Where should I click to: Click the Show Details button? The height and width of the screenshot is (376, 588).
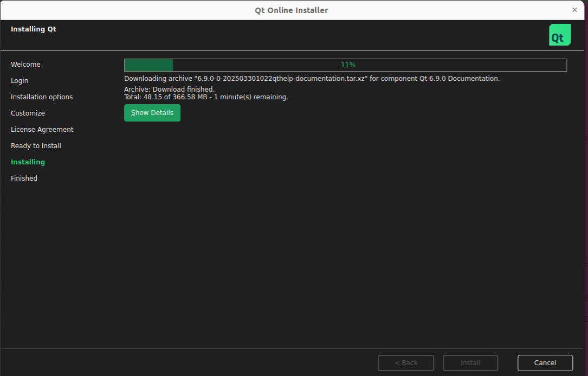coord(152,113)
